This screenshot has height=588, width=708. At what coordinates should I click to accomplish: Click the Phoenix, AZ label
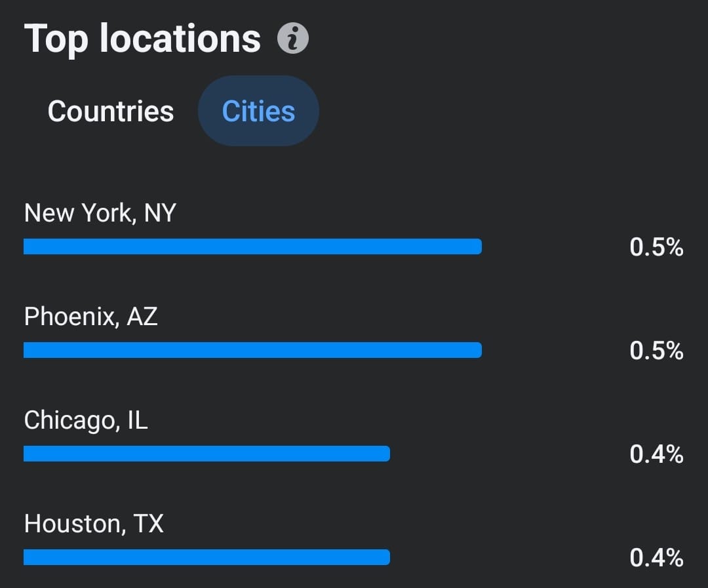click(x=90, y=316)
